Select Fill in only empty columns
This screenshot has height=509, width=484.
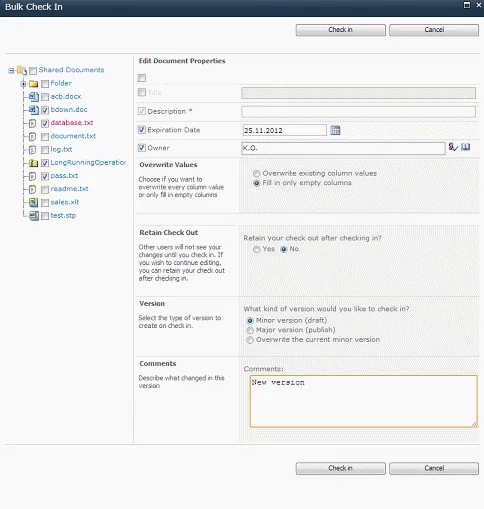click(x=257, y=183)
